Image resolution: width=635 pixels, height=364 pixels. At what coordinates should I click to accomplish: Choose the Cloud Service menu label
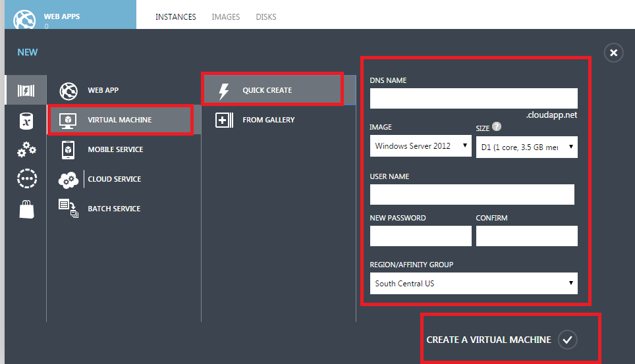coord(115,179)
